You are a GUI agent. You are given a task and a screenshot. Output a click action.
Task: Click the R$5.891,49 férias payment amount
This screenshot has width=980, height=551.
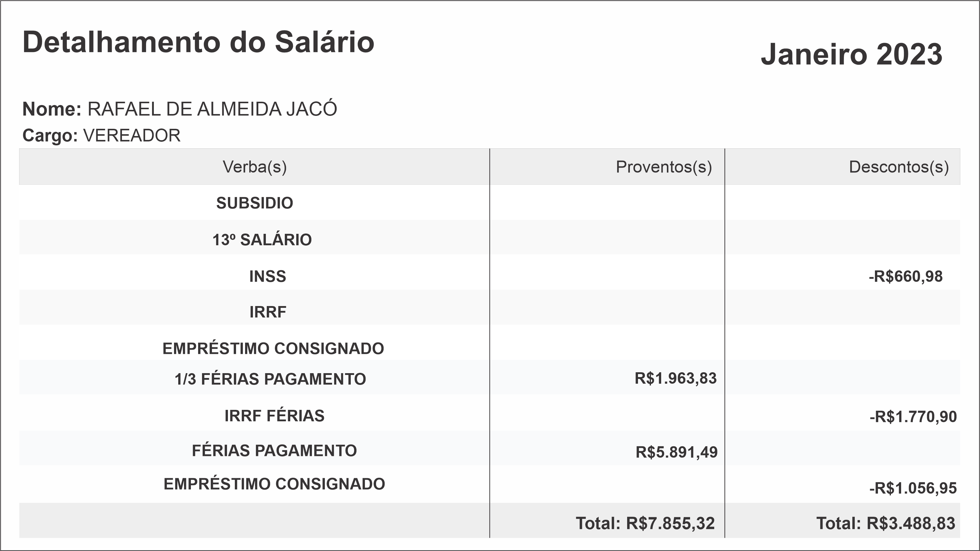click(677, 452)
